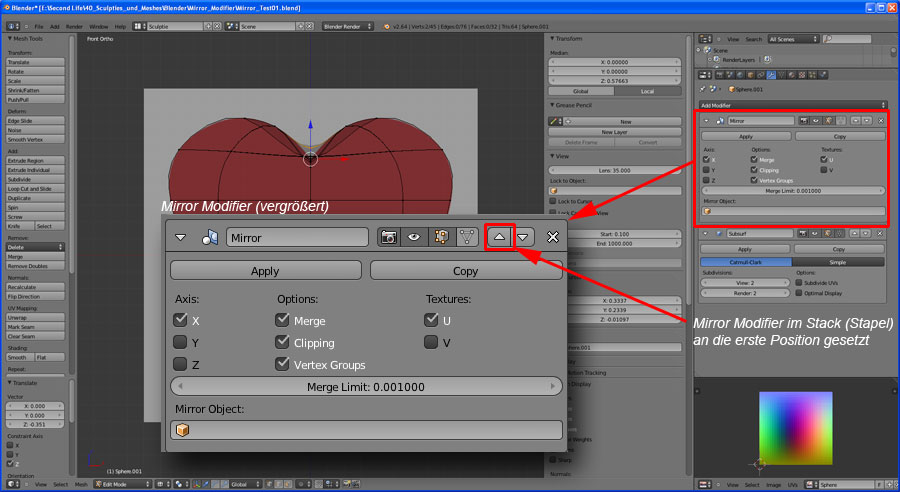Click Apply button in enlarged Mirror modifier
900x492 pixels.
point(265,271)
